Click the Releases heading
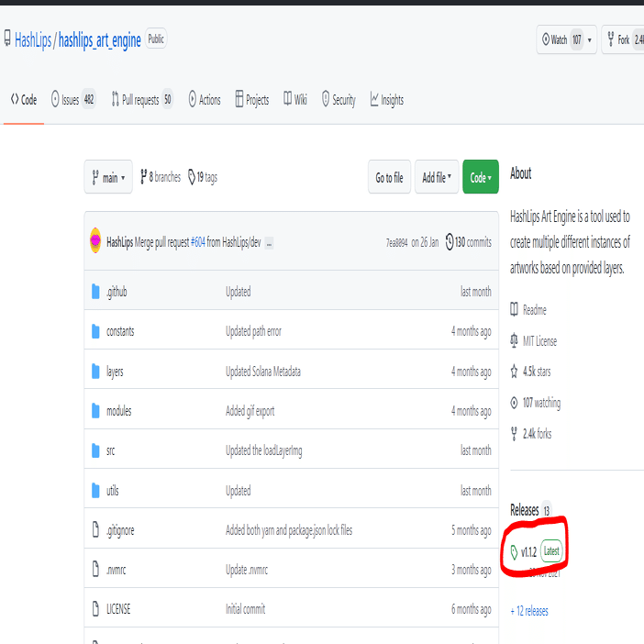This screenshot has height=644, width=644. 524,510
